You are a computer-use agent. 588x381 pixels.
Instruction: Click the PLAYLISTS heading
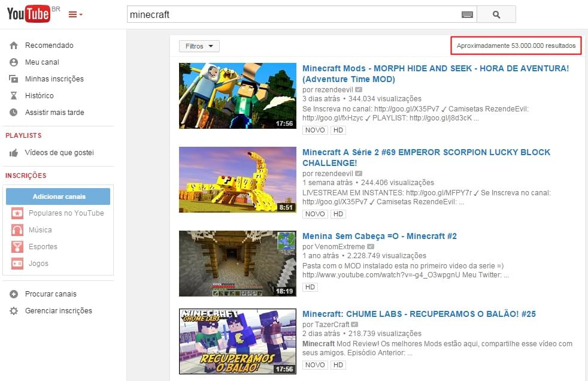[x=23, y=135]
